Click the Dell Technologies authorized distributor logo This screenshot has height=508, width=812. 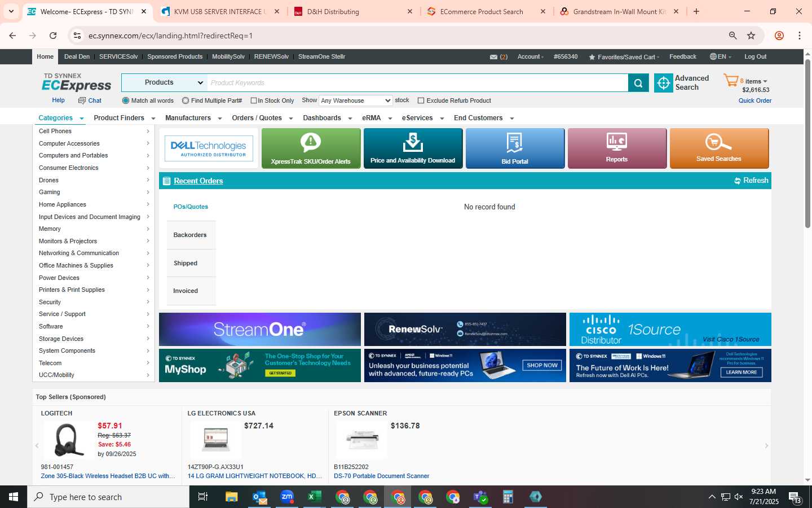[209, 148]
